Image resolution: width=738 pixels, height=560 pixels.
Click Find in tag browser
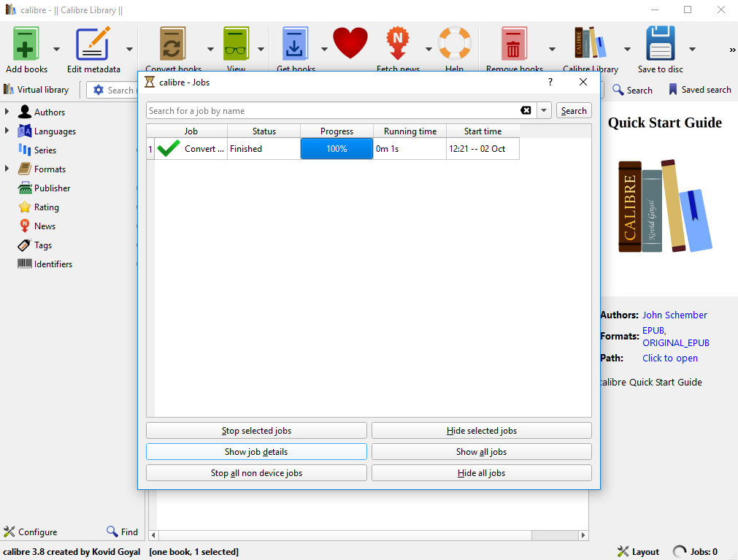tap(123, 532)
